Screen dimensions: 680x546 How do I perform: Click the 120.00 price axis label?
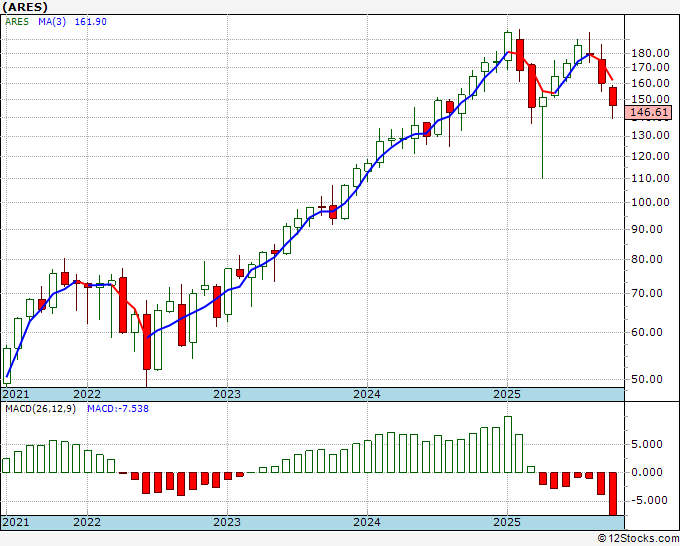[650, 156]
